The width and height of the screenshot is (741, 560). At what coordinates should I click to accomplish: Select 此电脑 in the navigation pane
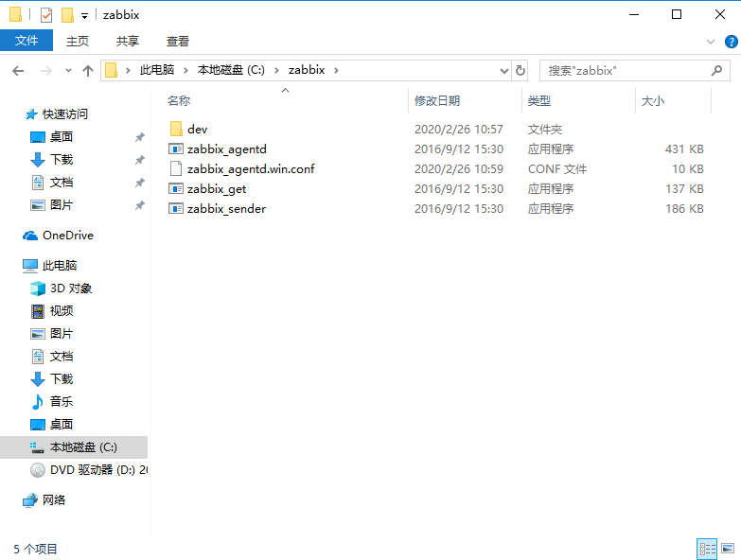pyautogui.click(x=60, y=266)
